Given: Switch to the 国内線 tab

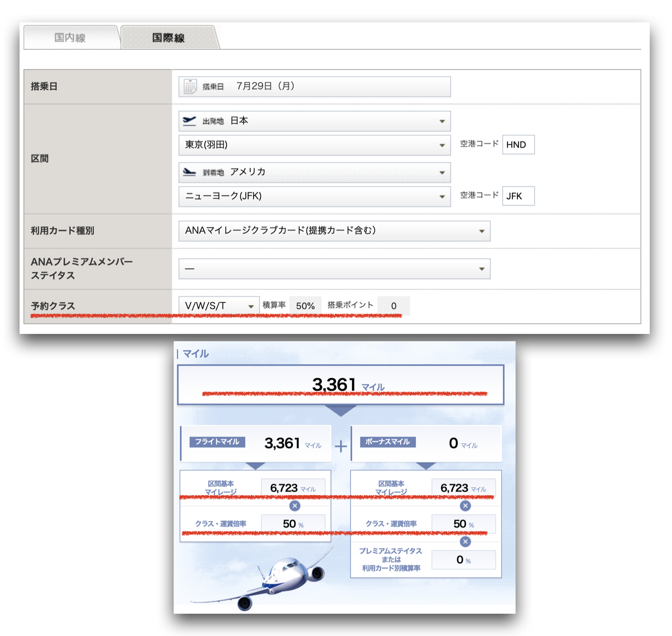Looking at the screenshot, I should click(x=71, y=37).
